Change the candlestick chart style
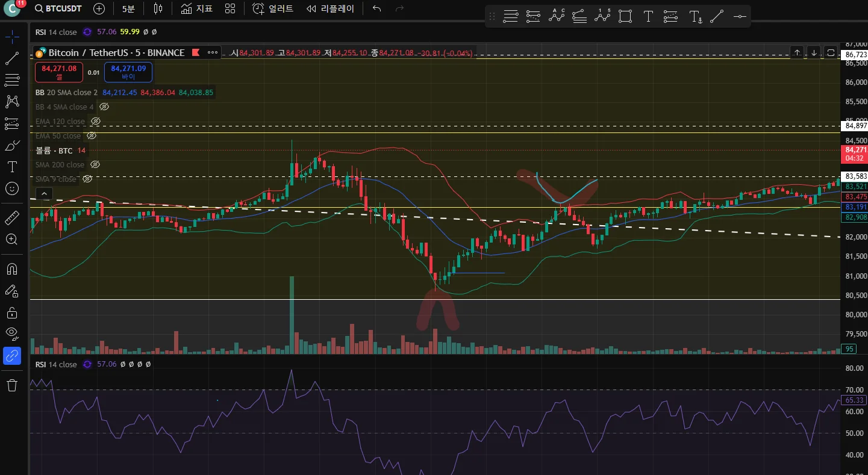This screenshot has height=475, width=868. click(158, 9)
